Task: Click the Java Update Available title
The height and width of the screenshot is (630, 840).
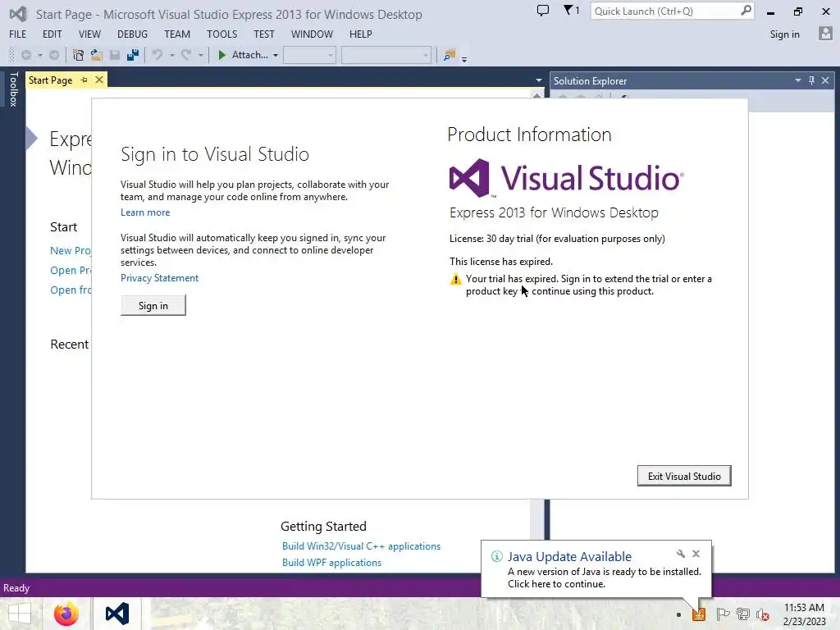Action: pos(569,557)
